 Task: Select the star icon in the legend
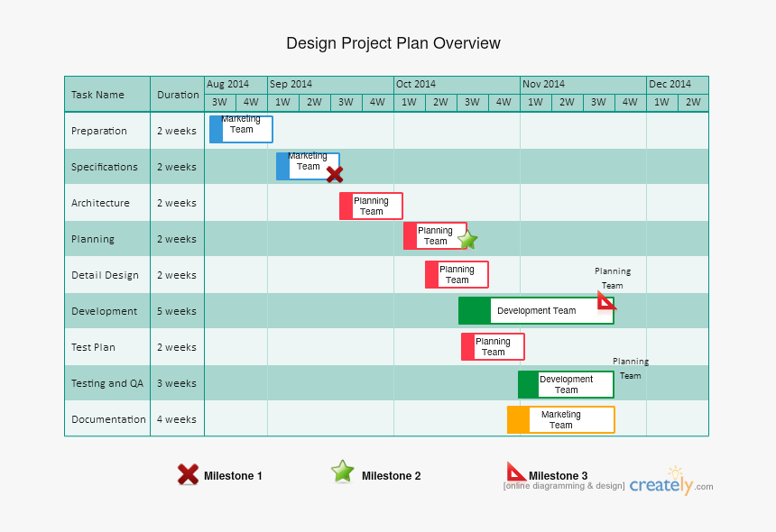click(342, 471)
